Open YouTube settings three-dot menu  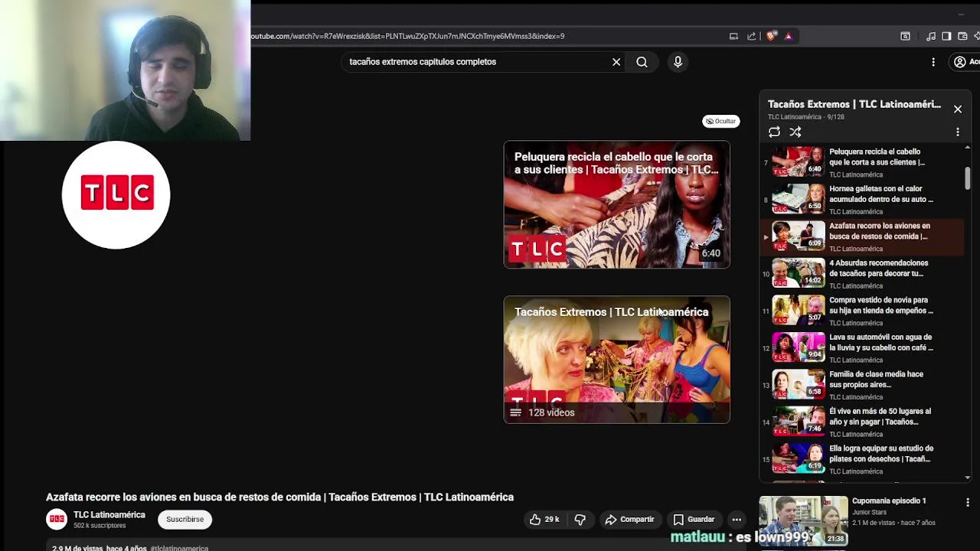933,62
